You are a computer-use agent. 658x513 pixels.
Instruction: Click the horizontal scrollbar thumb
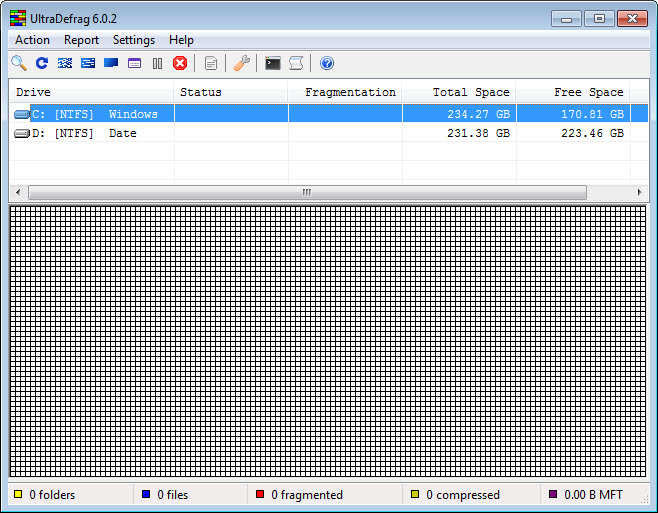[x=307, y=192]
